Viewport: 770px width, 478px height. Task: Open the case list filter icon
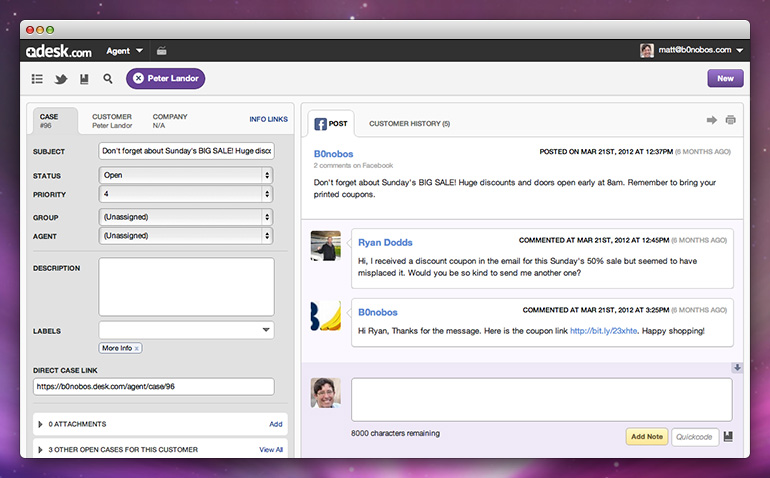pos(37,79)
